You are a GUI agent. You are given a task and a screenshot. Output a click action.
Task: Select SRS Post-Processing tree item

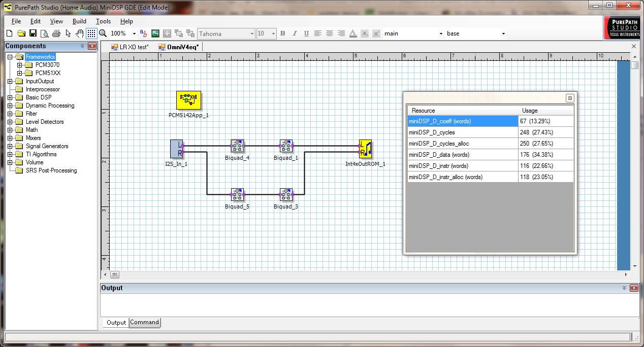[51, 170]
